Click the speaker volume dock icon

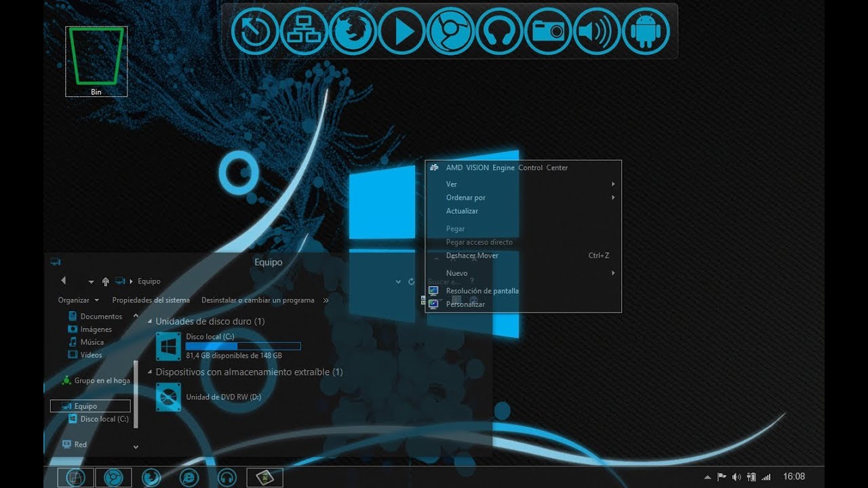pyautogui.click(x=597, y=30)
